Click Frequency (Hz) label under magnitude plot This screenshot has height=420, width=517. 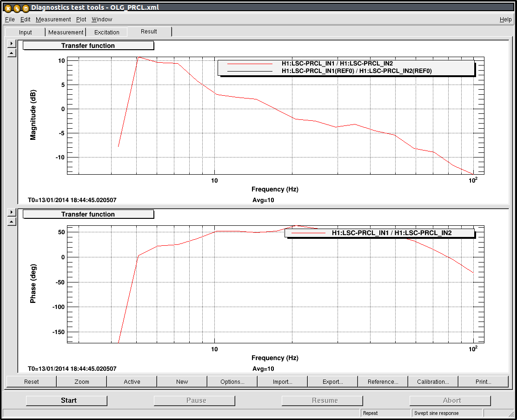click(x=275, y=190)
